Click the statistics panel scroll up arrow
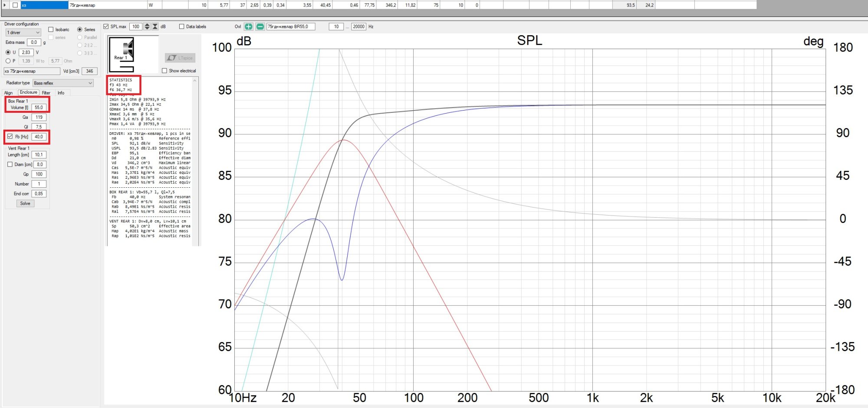 click(195, 81)
